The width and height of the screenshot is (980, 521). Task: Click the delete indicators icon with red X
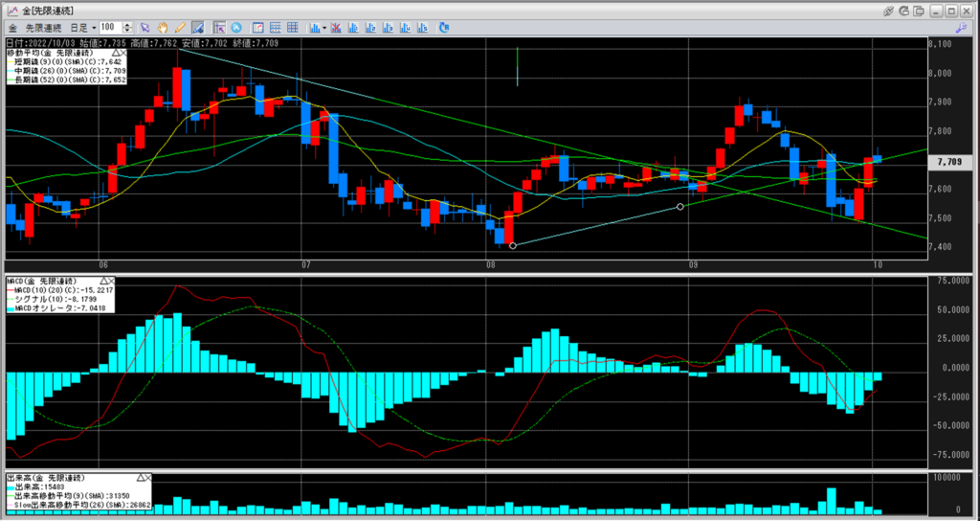(x=336, y=28)
